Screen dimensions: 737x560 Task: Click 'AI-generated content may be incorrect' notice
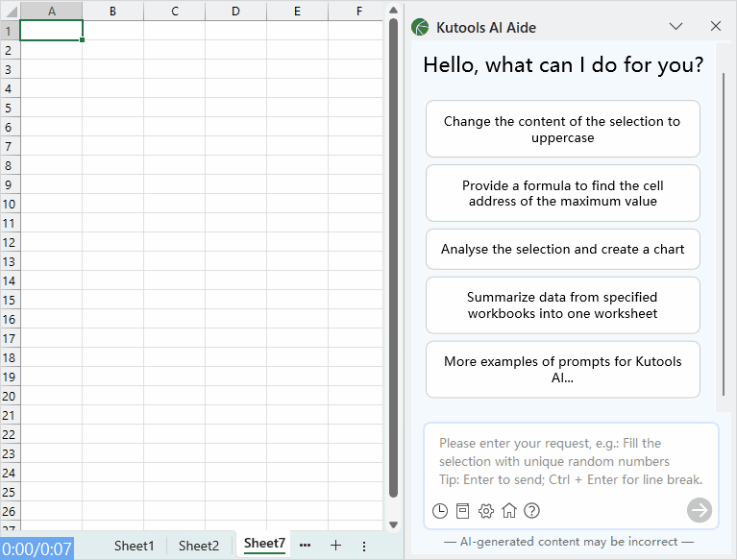[x=569, y=541]
